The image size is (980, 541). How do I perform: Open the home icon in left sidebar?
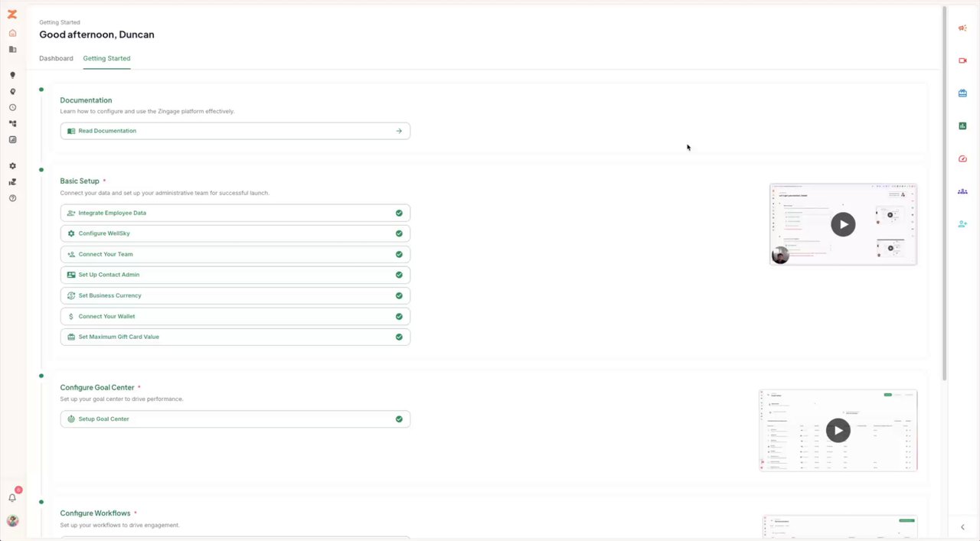pos(12,33)
